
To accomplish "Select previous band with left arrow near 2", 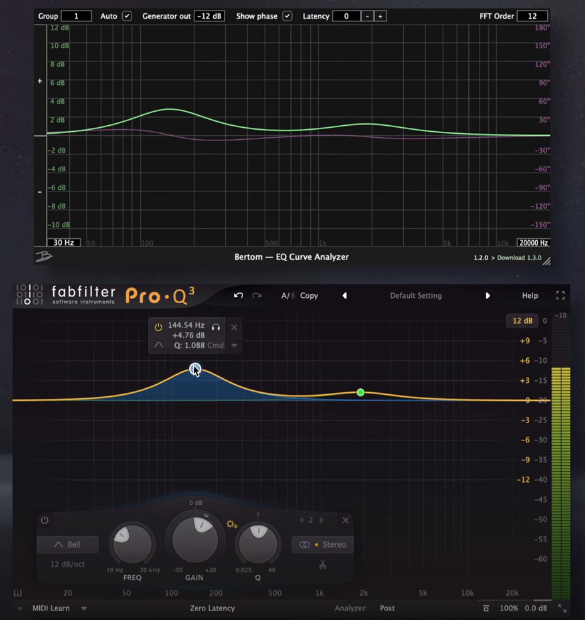I will (301, 520).
